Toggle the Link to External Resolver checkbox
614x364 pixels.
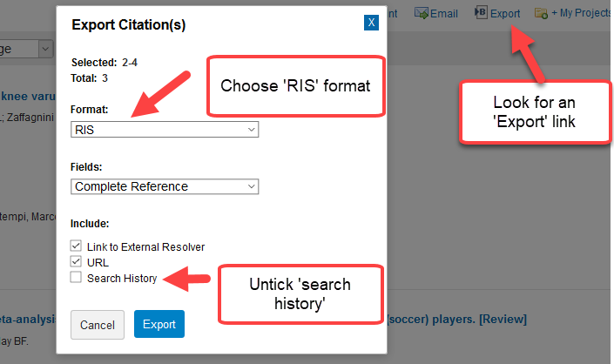76,246
